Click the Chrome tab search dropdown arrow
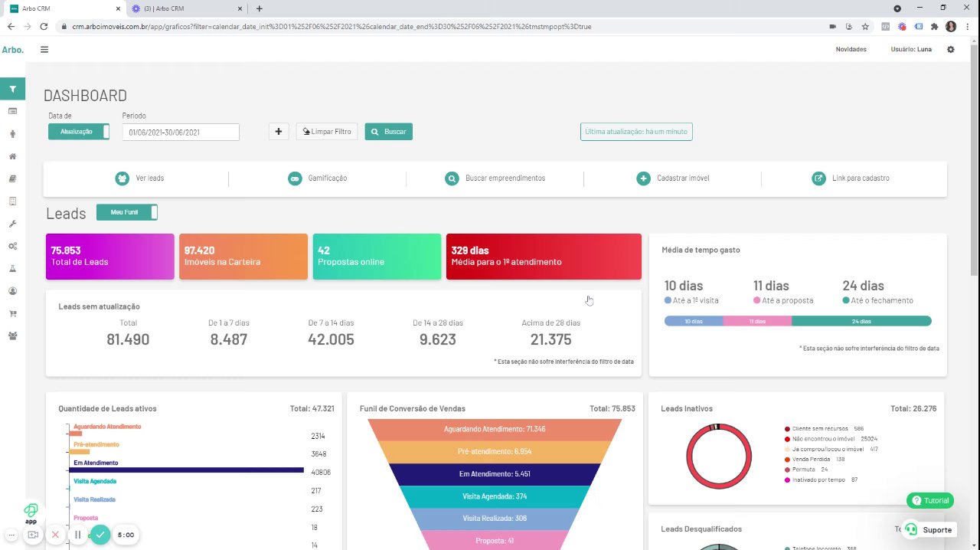This screenshot has height=550, width=980. 897,8
